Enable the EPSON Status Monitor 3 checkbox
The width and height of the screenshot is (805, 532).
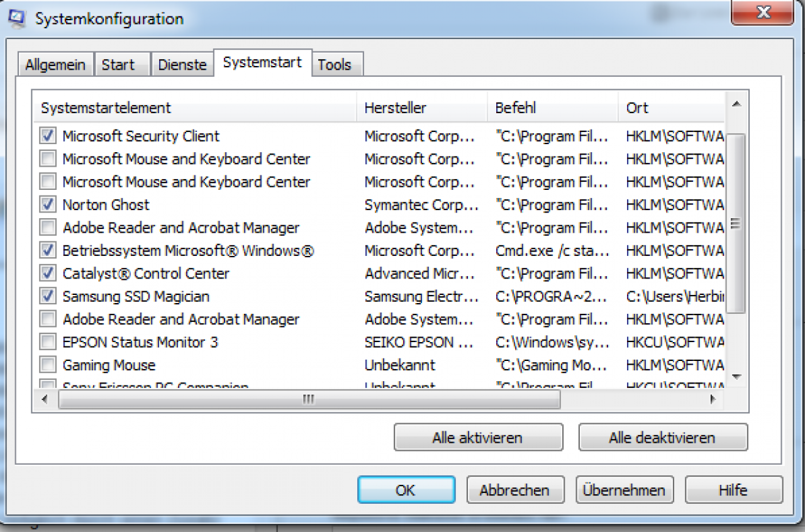coord(47,342)
